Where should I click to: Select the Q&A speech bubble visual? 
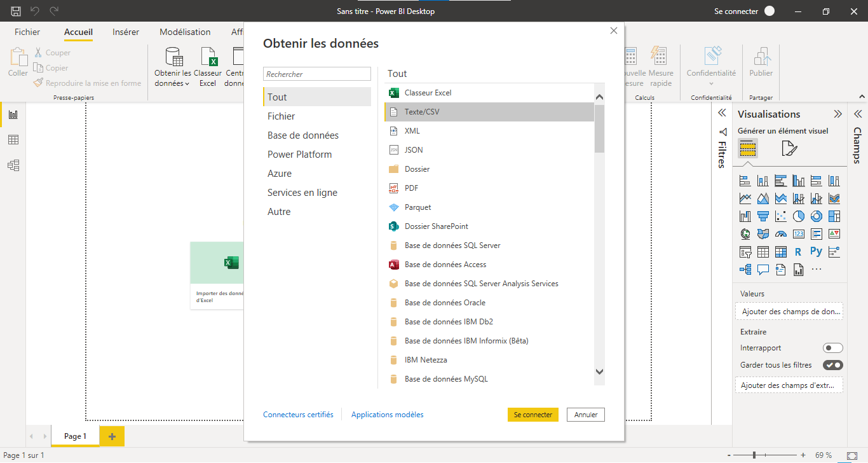(x=763, y=270)
